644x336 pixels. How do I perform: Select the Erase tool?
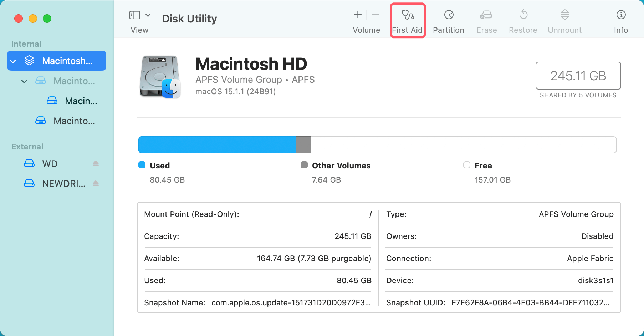486,20
